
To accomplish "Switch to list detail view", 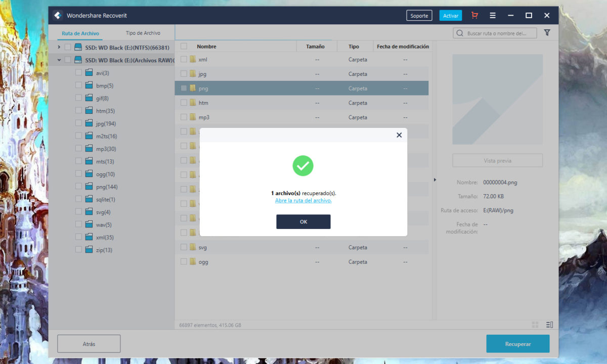I will click(x=550, y=325).
